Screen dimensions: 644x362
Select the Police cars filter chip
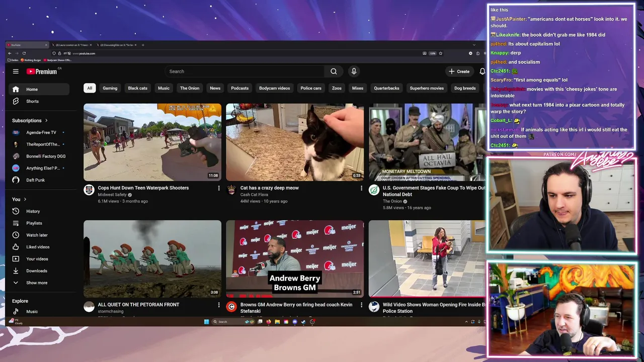click(x=311, y=88)
